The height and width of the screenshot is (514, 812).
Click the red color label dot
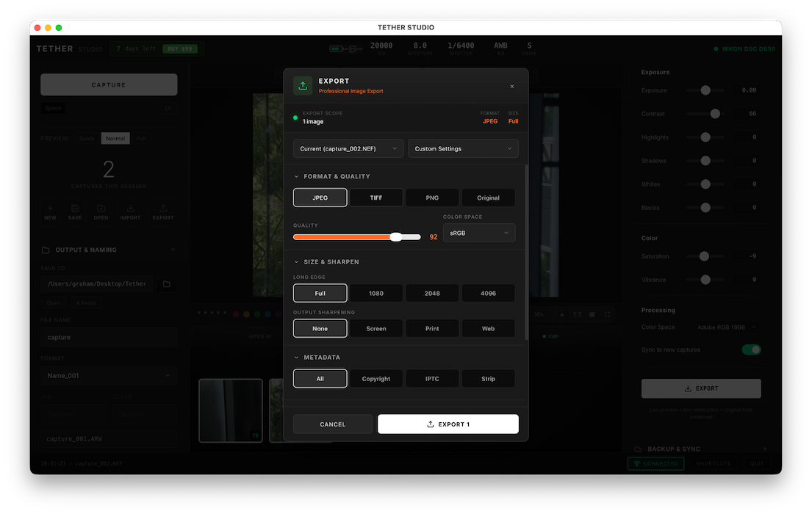point(236,314)
